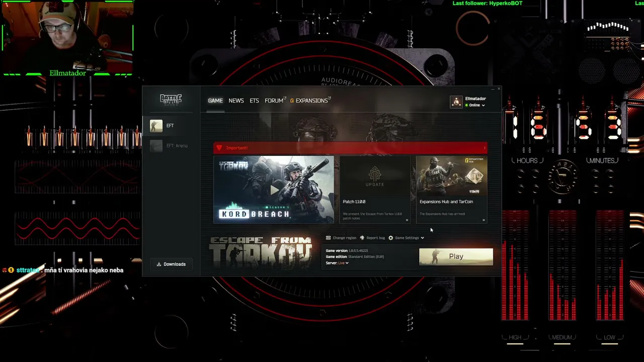Open the Patch 1.0.0.0 card arrow
Viewport: 644px width, 362px height.
[x=407, y=220]
